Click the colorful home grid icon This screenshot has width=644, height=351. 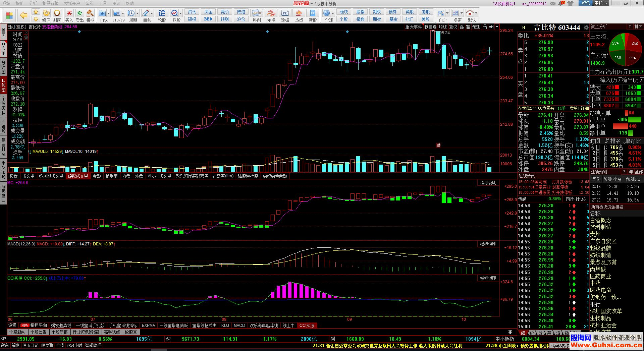[x=9, y=15]
